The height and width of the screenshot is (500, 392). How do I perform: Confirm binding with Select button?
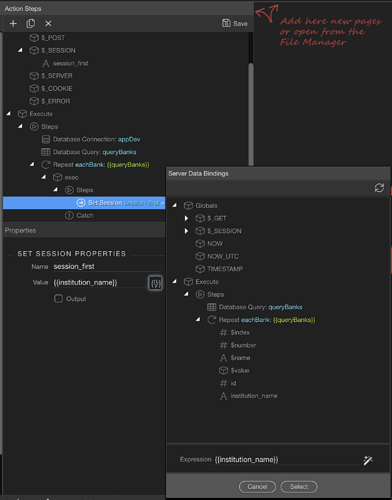tap(299, 487)
